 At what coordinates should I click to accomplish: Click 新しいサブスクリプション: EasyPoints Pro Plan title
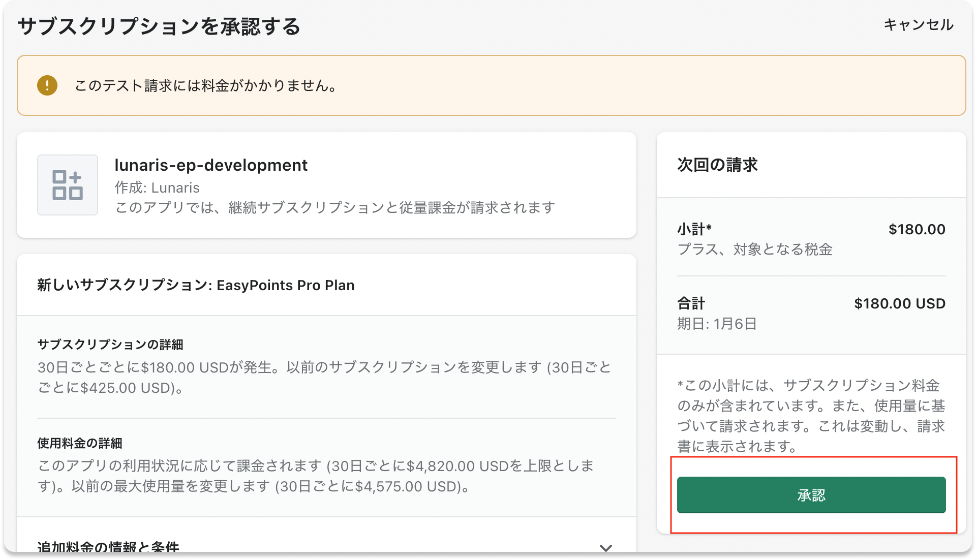(x=196, y=285)
